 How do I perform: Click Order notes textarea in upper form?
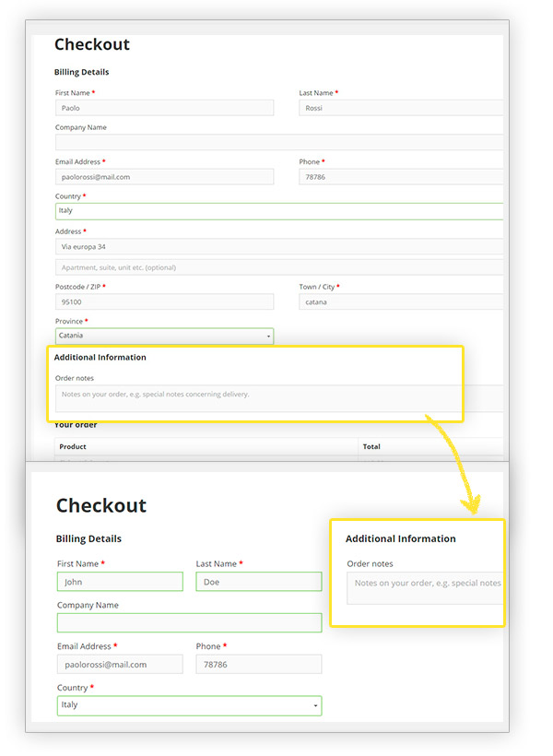coord(258,398)
